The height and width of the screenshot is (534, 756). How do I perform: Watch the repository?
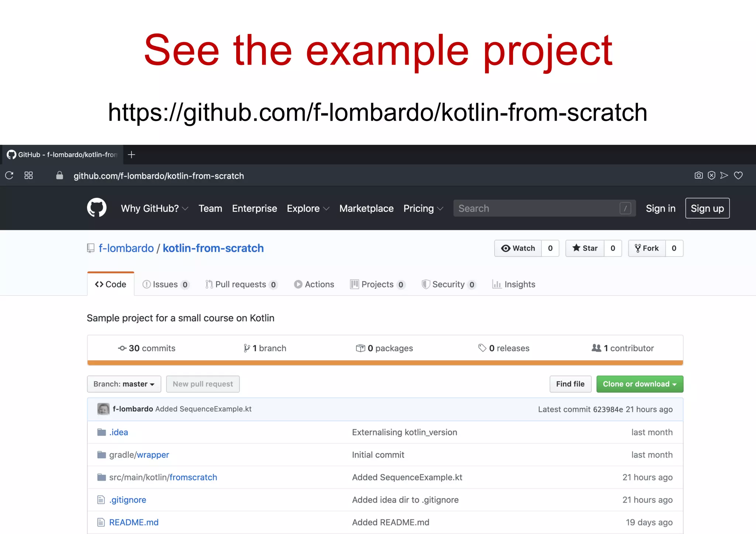(518, 248)
